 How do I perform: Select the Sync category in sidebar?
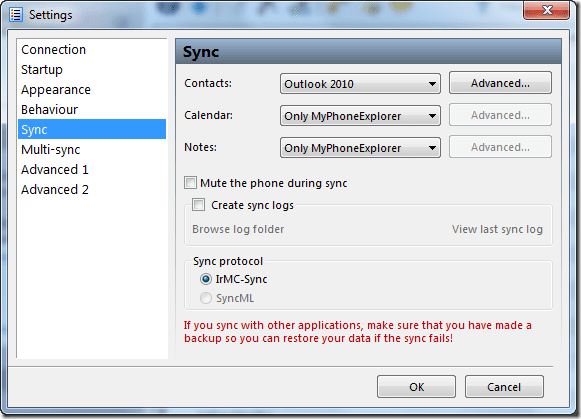tap(92, 129)
